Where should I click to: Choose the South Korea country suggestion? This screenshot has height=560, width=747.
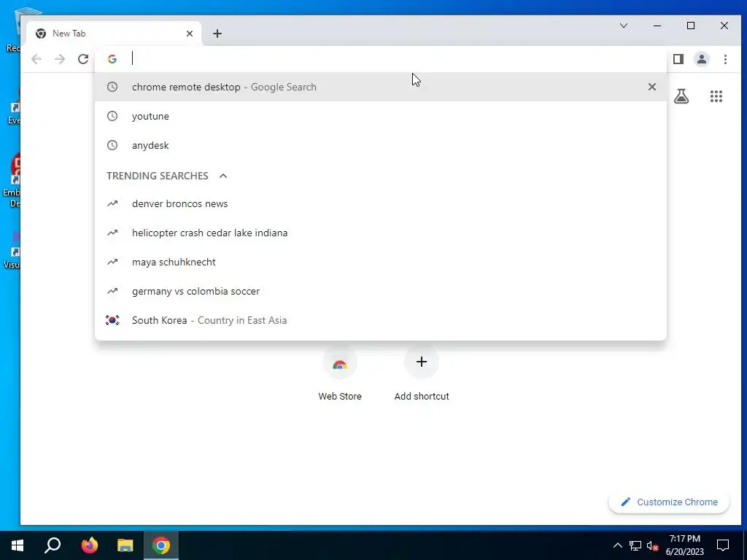point(381,320)
